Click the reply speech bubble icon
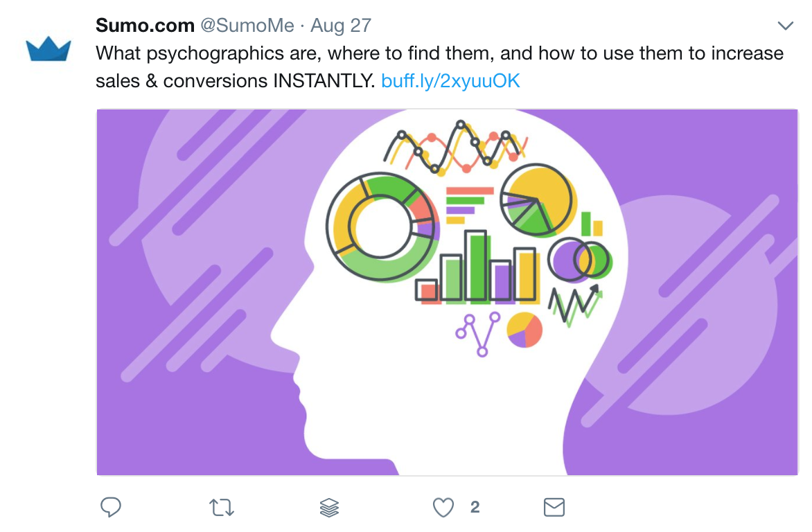Viewport: 812px width, 532px height. click(110, 507)
